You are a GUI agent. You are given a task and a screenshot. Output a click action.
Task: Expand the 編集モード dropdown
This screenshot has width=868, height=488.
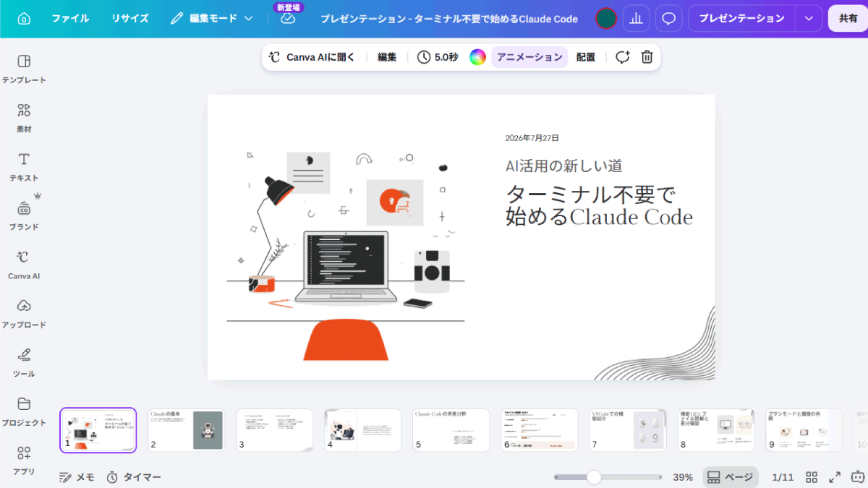[212, 19]
